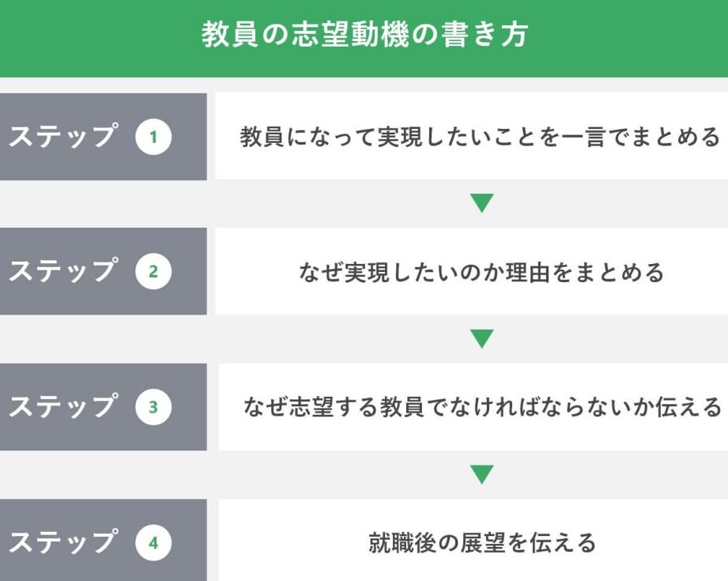The width and height of the screenshot is (728, 581).
Task: Select the 就職後の展望を伝える box
Action: click(481, 543)
